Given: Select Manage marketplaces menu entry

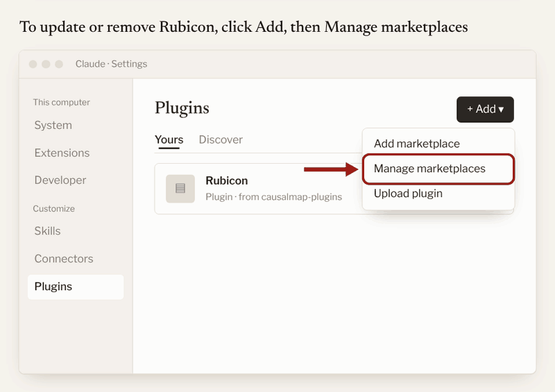Looking at the screenshot, I should pyautogui.click(x=438, y=169).
